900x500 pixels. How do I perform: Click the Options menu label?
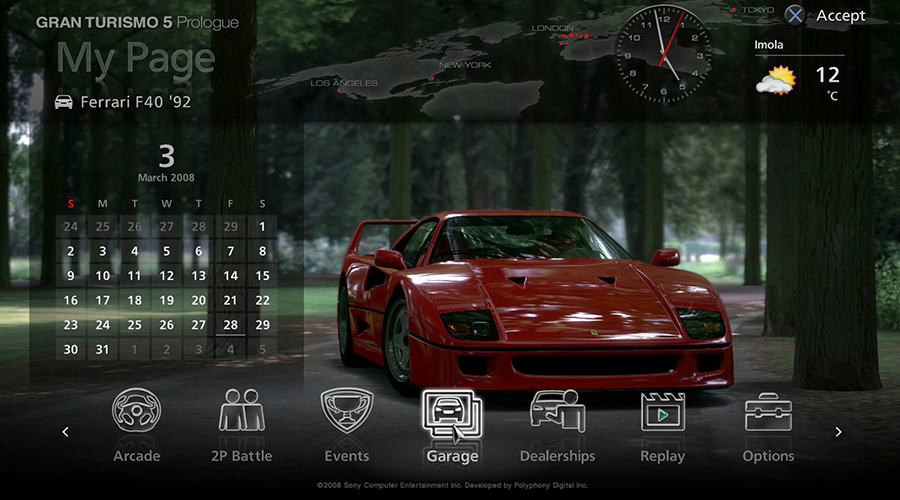[769, 457]
